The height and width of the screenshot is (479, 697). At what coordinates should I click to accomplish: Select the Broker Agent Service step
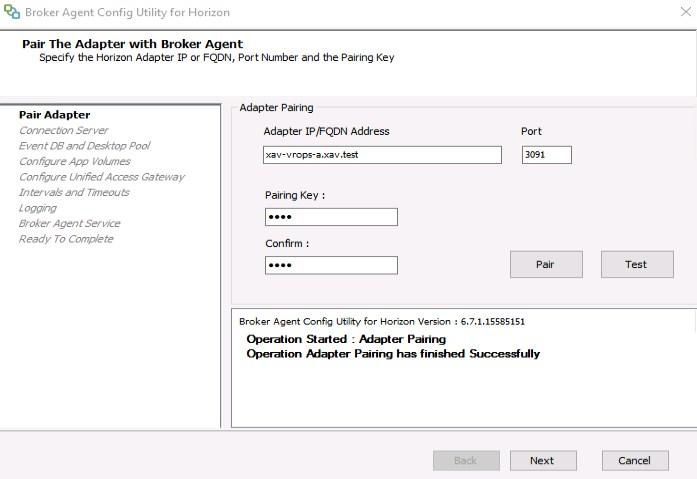coord(70,224)
